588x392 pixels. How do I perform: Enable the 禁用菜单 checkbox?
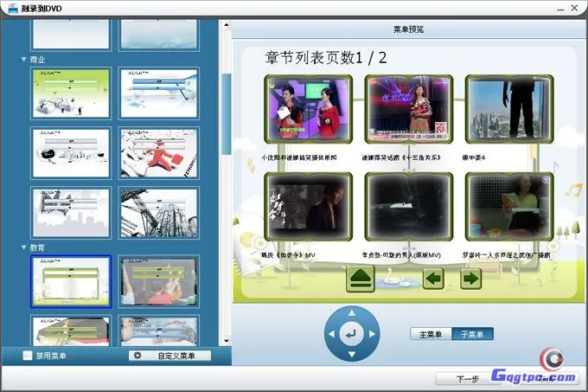[x=29, y=356]
